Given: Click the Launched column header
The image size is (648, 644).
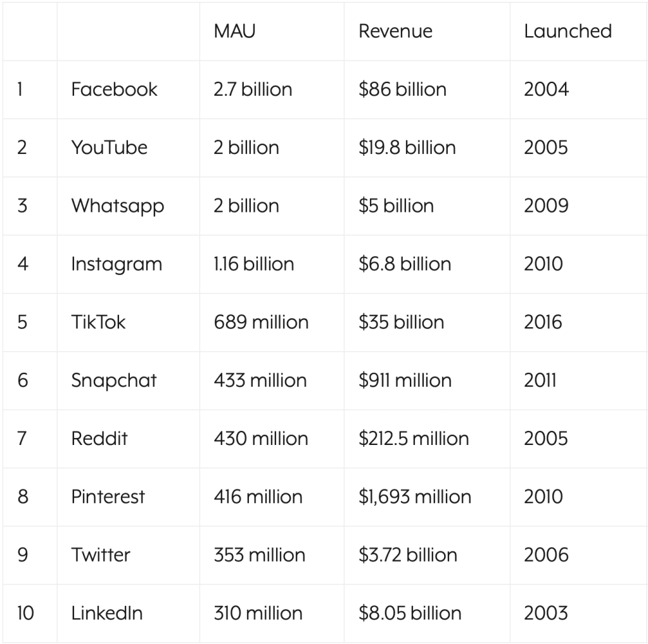Looking at the screenshot, I should point(568,31).
